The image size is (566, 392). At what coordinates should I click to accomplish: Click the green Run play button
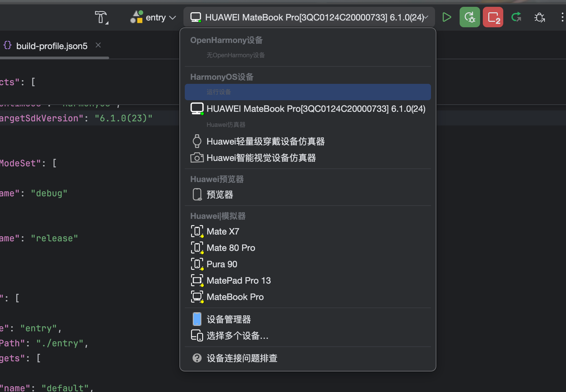pyautogui.click(x=447, y=17)
